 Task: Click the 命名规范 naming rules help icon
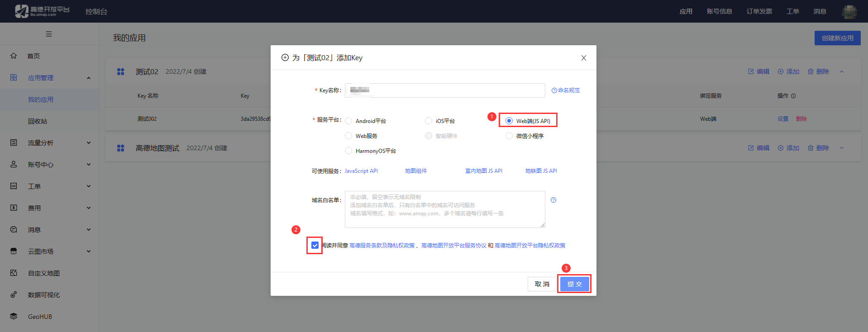coord(554,90)
